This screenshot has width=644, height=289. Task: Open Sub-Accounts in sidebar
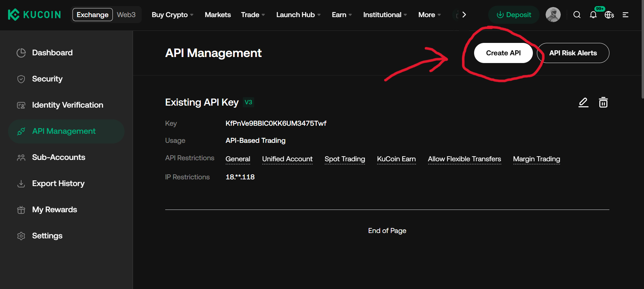pyautogui.click(x=66, y=158)
